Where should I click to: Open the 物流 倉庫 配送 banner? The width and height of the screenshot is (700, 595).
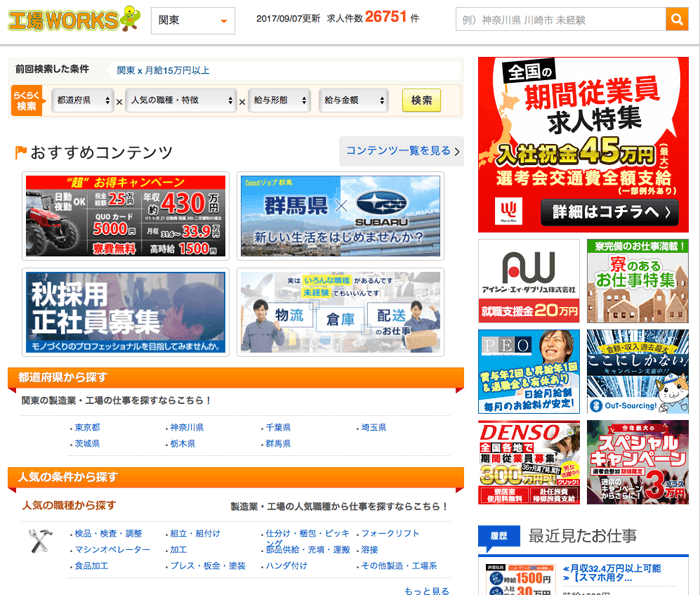coord(340,312)
